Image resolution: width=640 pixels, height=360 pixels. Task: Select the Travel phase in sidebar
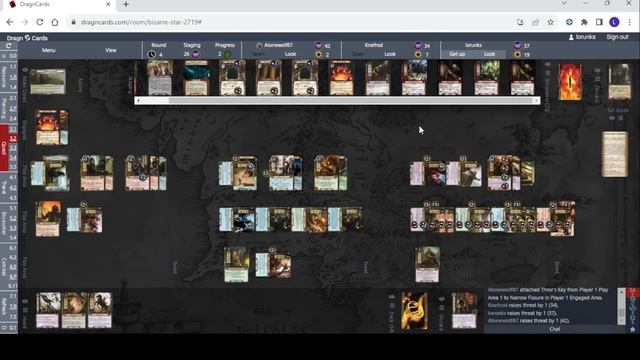point(4,187)
